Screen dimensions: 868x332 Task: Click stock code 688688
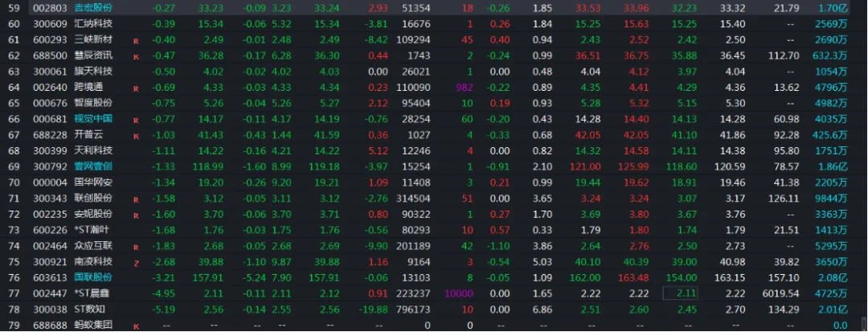pyautogui.click(x=50, y=326)
